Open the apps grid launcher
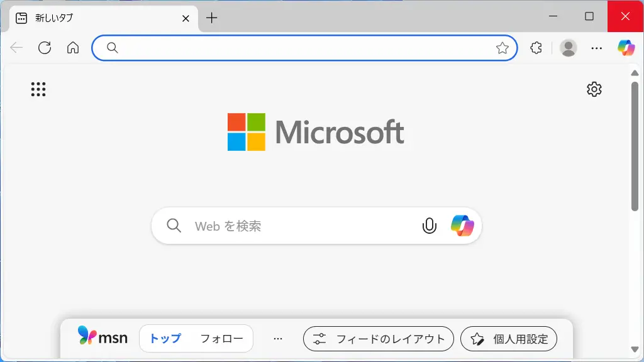644x362 pixels. pos(38,89)
